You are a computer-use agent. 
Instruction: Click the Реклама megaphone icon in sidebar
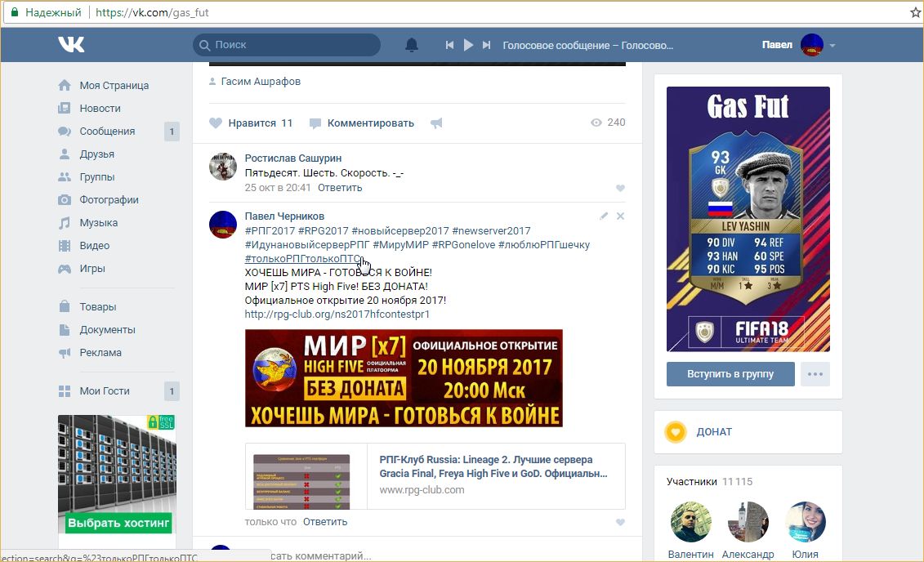[x=65, y=353]
